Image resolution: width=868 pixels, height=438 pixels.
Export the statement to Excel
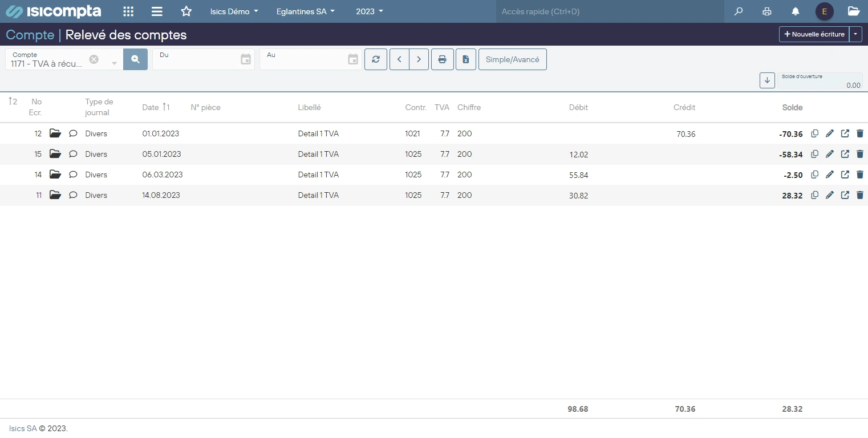tap(466, 59)
